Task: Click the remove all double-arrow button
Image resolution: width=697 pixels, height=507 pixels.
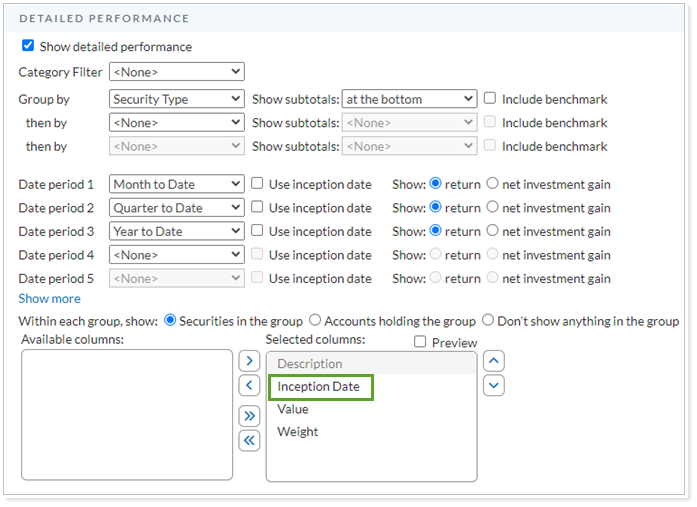Action: tap(249, 440)
